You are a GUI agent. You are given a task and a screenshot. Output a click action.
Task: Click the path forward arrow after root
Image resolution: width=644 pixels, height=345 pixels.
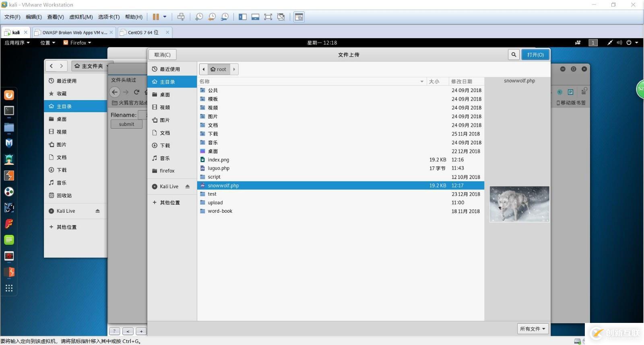234,69
